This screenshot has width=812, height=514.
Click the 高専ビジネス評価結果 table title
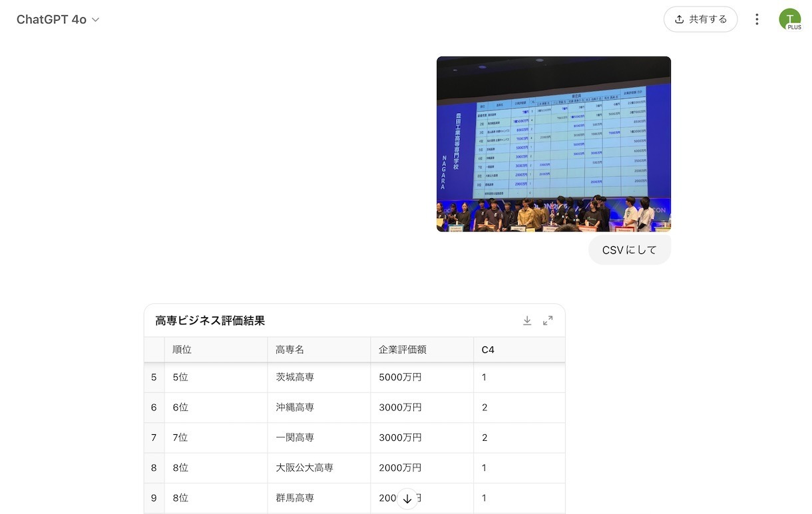coord(210,321)
